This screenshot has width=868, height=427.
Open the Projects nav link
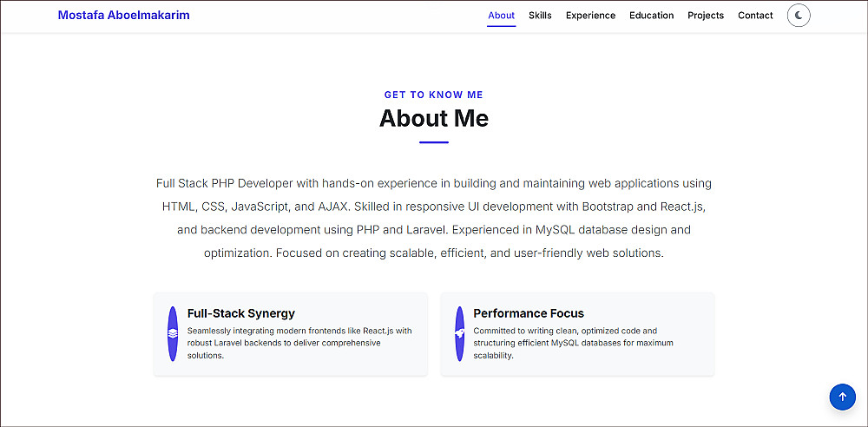705,16
